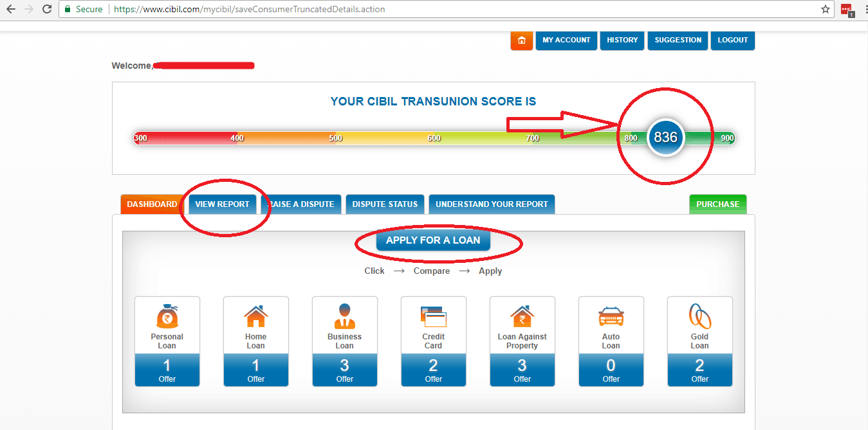Click LOGOUT to sign out
868x430 pixels.
pos(733,40)
